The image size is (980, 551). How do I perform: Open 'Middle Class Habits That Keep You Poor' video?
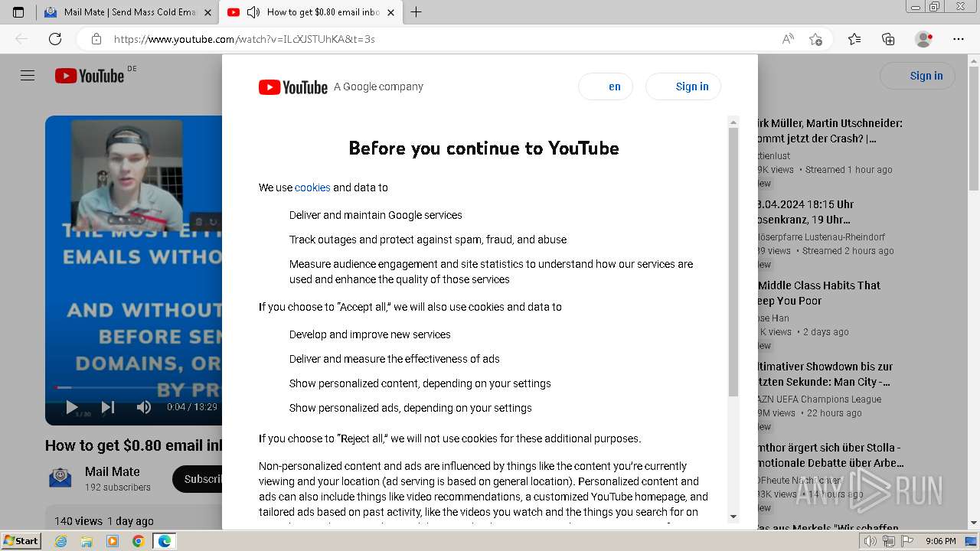[819, 293]
